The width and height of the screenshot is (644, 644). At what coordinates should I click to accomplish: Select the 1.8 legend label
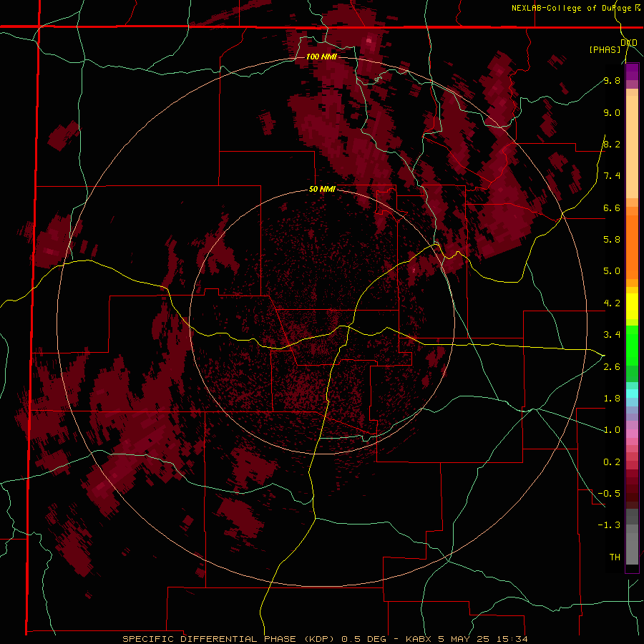click(612, 399)
